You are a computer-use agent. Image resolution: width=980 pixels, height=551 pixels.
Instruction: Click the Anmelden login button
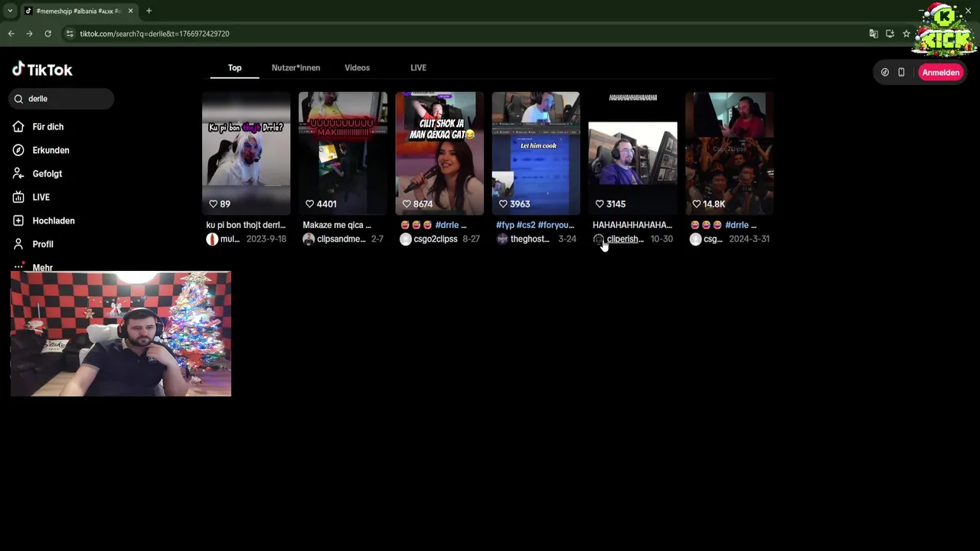tap(940, 73)
